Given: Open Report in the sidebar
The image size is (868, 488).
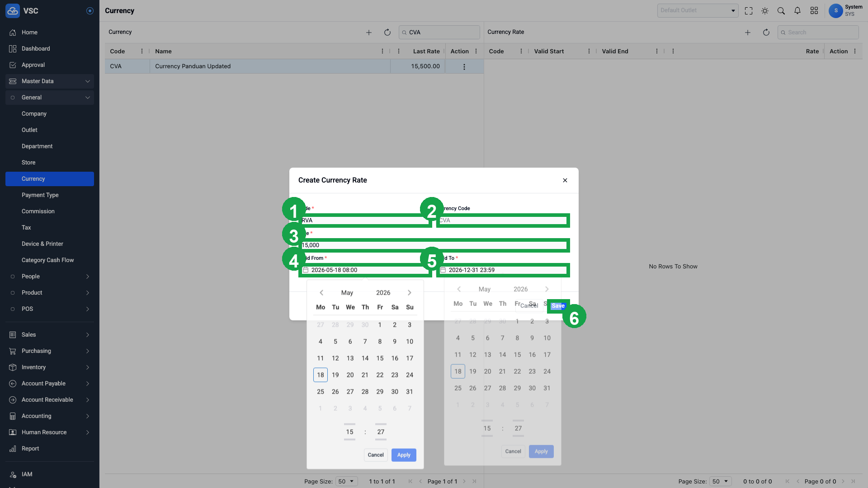Looking at the screenshot, I should tap(50, 449).
